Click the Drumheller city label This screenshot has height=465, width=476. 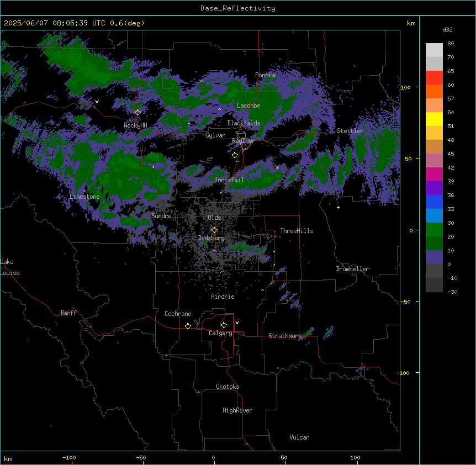pos(352,269)
